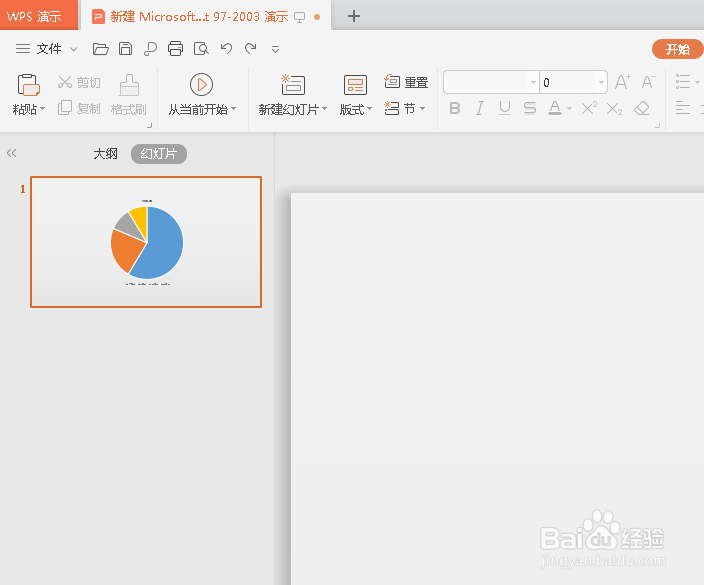This screenshot has height=585, width=704.
Task: Expand the 从当前开始 dropdown
Action: tap(233, 109)
